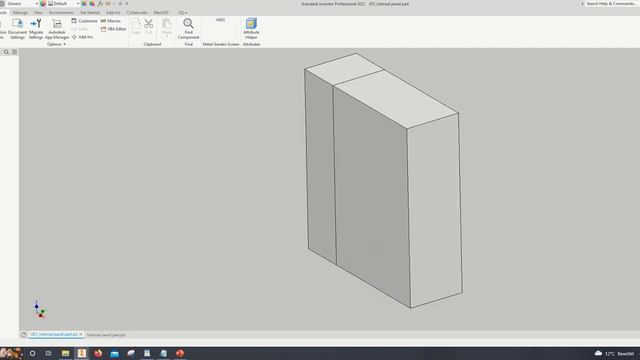This screenshot has width=640, height=360.
Task: Open File Explorer from the taskbar
Action: [65, 353]
